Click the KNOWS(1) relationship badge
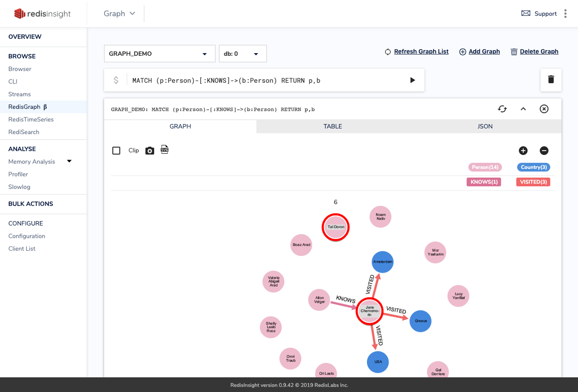The image size is (578, 392). (x=484, y=182)
